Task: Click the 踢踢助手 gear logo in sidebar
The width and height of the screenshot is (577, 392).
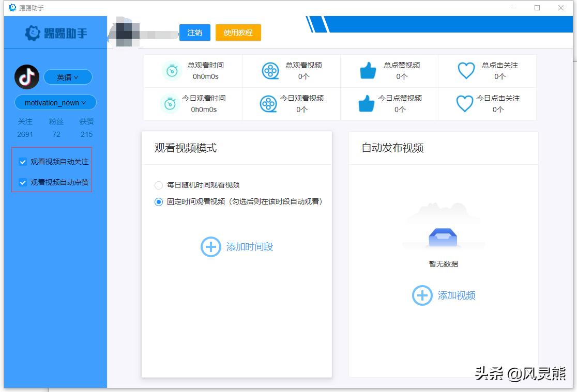Action: (31, 32)
